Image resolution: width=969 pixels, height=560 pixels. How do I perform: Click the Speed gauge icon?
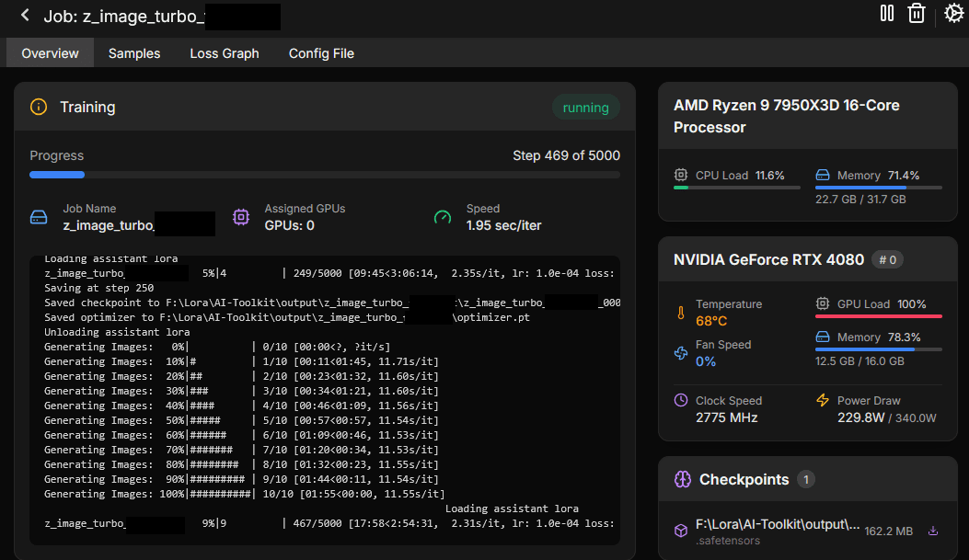click(x=443, y=217)
